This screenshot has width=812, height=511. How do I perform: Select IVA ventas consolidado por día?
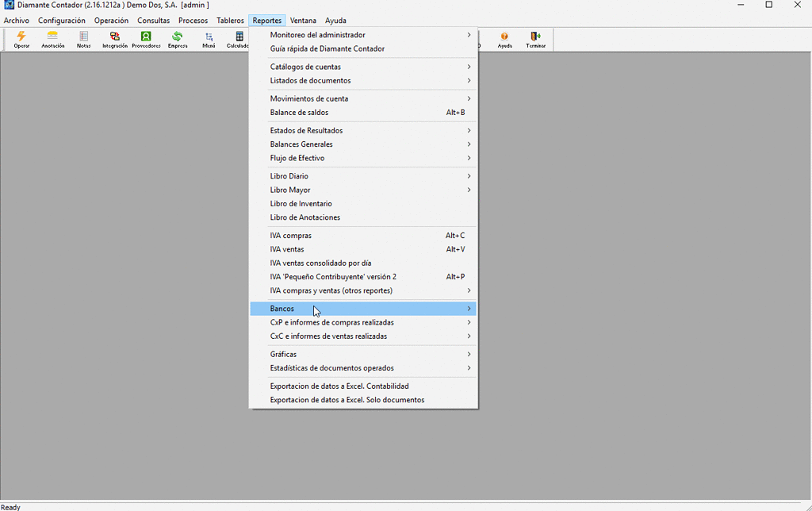[x=363, y=263]
